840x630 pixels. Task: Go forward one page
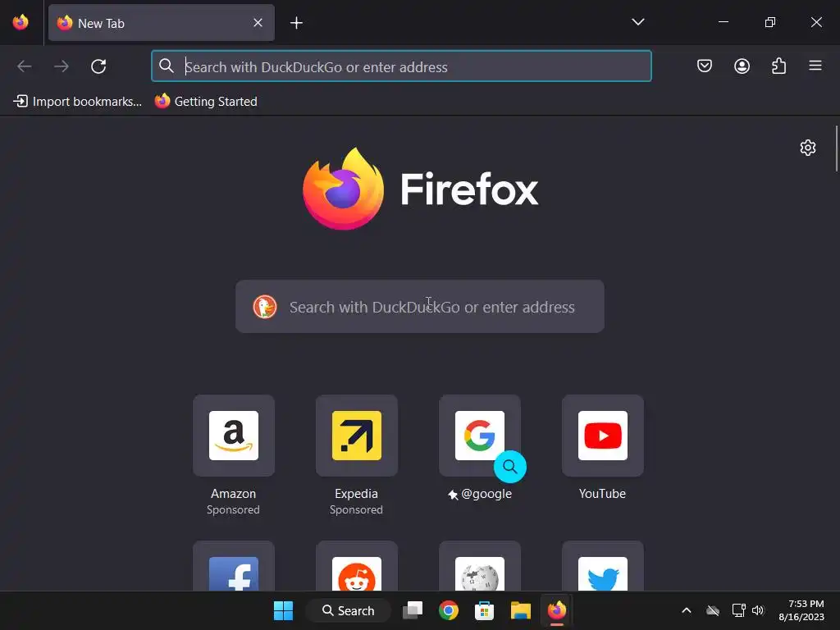pos(62,66)
